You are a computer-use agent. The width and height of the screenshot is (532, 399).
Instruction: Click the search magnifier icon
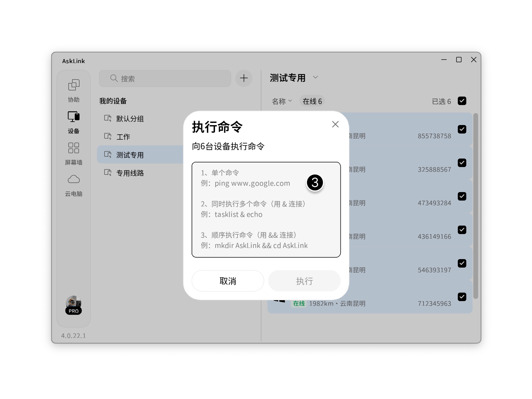point(114,78)
